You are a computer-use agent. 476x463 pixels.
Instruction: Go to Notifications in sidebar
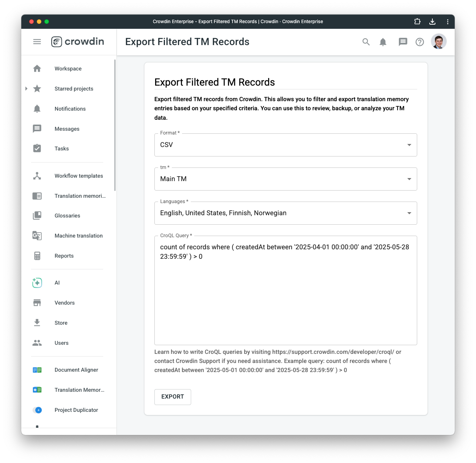tap(70, 109)
